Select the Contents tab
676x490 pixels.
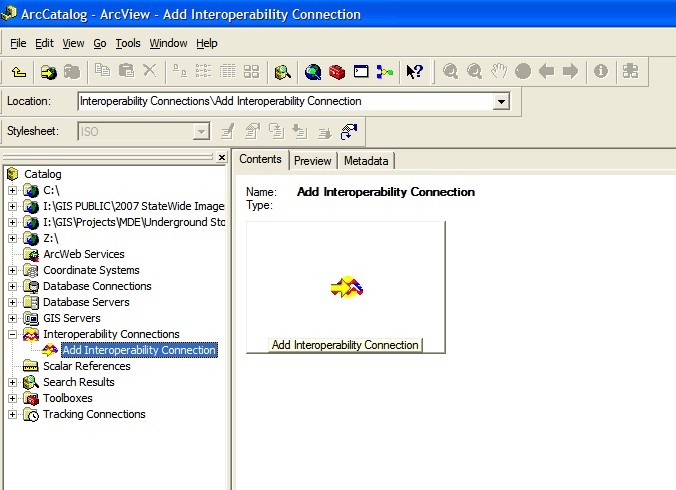[260, 159]
